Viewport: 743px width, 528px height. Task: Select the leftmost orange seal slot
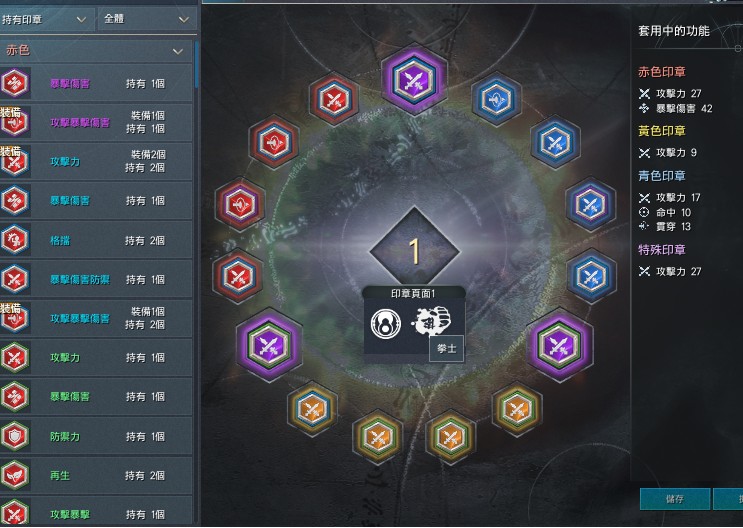coord(312,408)
